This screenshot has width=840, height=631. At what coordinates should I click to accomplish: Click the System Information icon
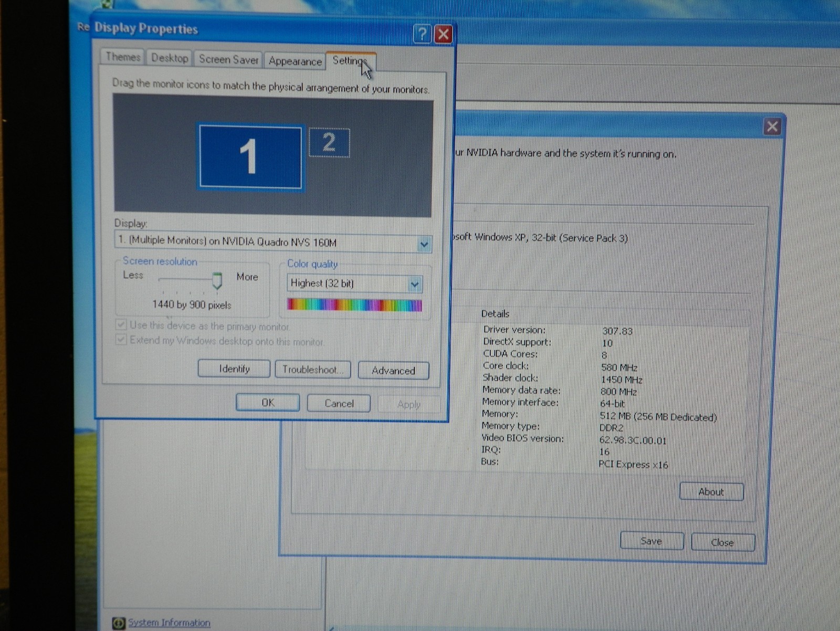pos(119,623)
